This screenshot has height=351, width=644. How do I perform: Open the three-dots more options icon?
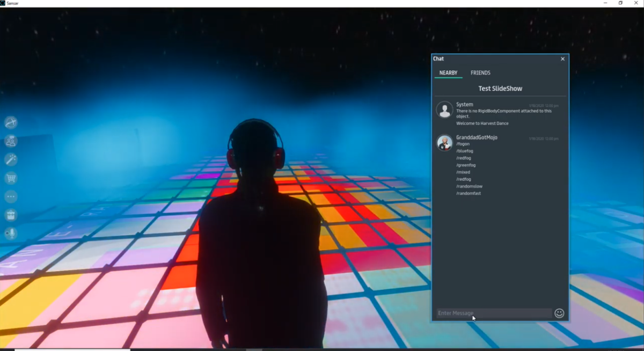pos(11,196)
